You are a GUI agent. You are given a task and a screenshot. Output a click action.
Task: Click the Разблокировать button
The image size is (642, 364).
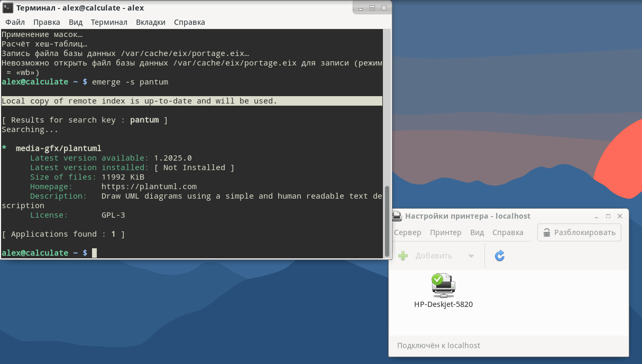[x=579, y=232]
